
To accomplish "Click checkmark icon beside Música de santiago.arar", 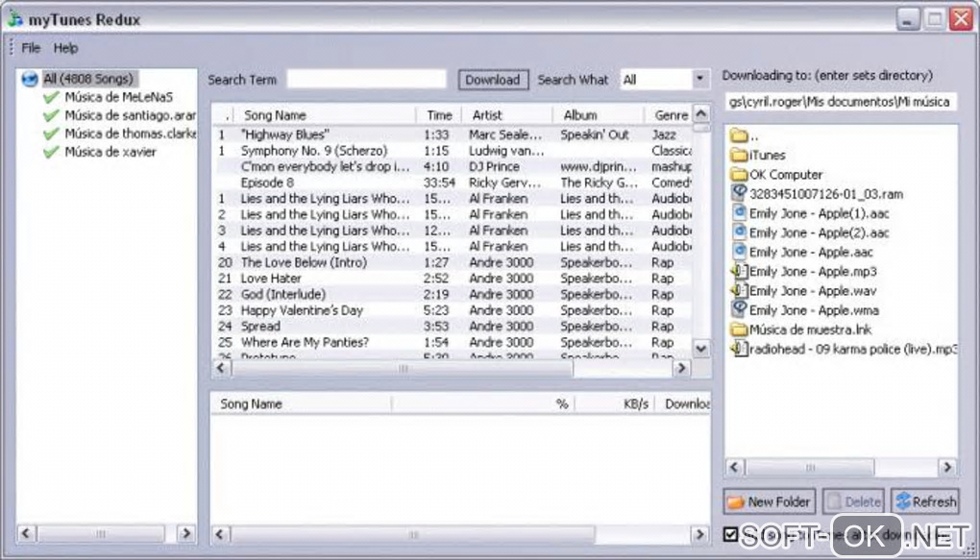I will [51, 115].
